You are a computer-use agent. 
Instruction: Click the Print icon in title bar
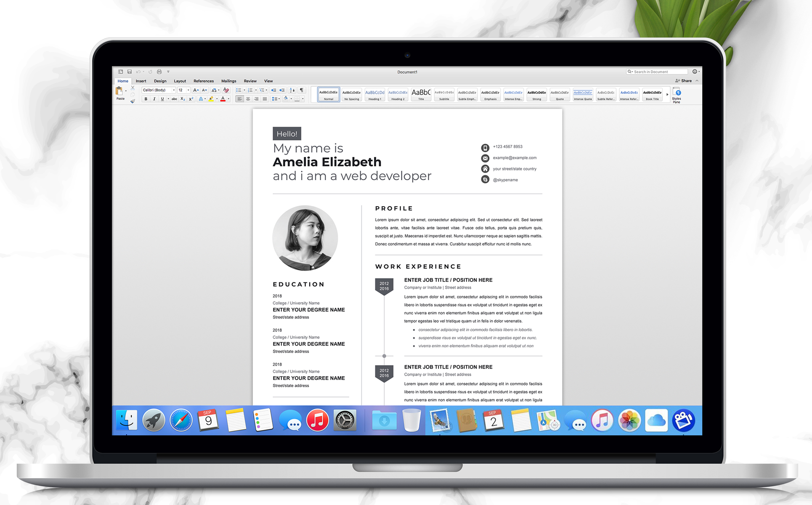(x=159, y=72)
